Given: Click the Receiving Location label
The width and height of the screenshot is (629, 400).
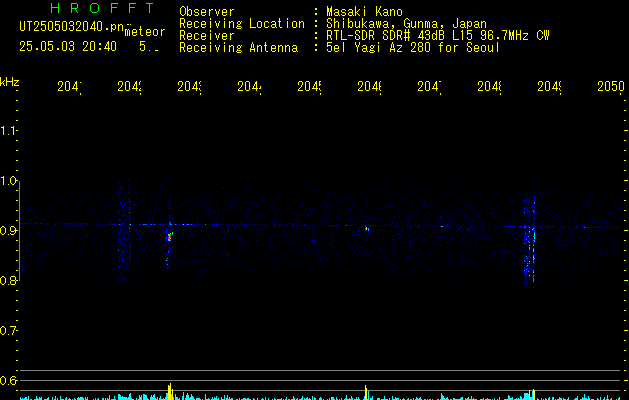Looking at the screenshot, I should pos(242,24).
